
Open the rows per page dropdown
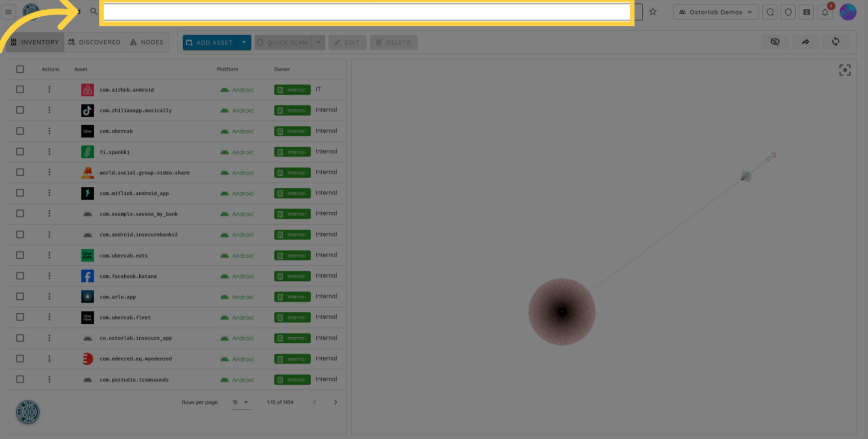[x=241, y=402]
